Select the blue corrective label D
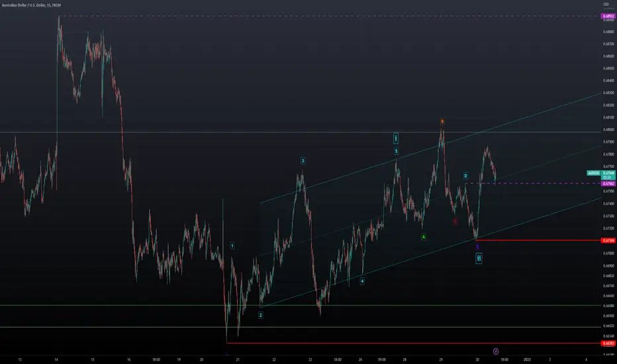 (x=465, y=176)
